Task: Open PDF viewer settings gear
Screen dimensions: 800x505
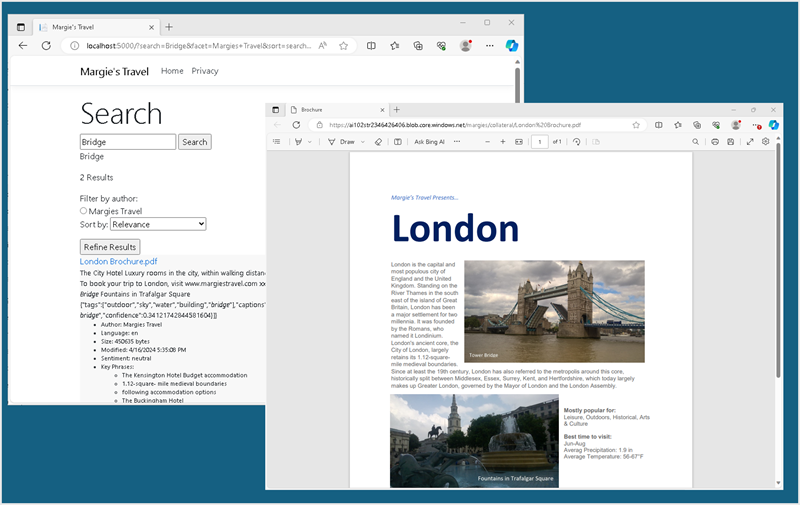Action: click(x=765, y=142)
